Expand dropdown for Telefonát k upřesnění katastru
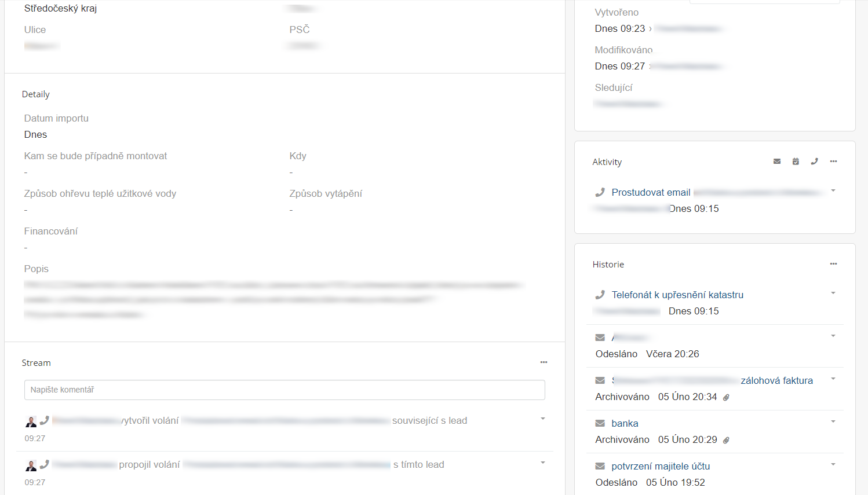Screen dimensions: 868x495 pyautogui.click(x=833, y=293)
